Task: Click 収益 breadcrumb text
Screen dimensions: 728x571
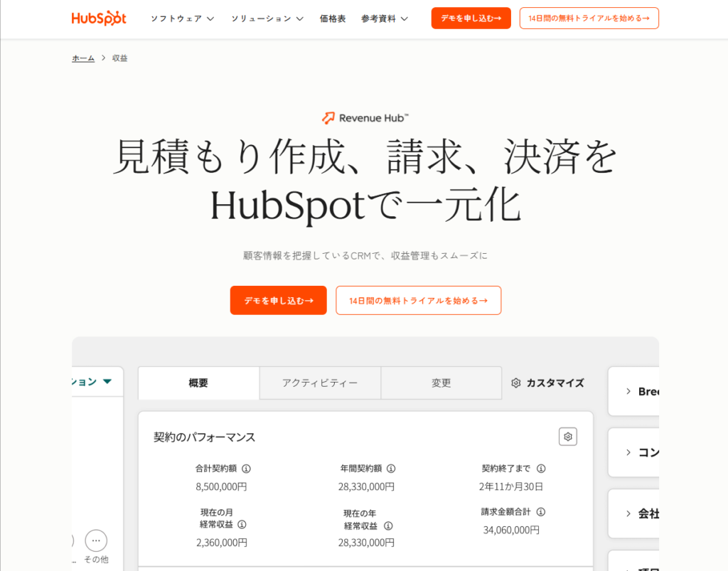Action: [119, 58]
